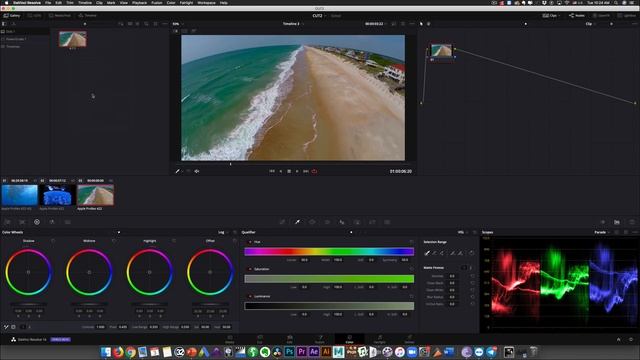Select the node 01 in the node graph

[441, 51]
